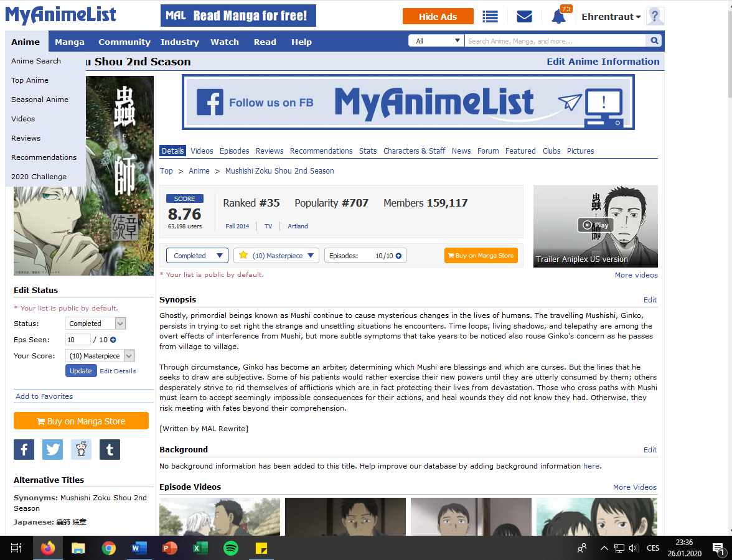This screenshot has height=560, width=732.
Task: Click the volume speaker tray icon
Action: pyautogui.click(x=634, y=548)
